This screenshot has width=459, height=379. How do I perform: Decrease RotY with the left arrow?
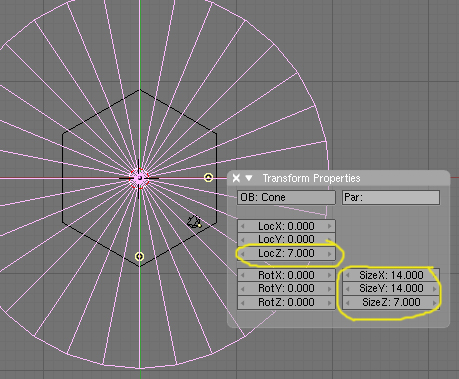(242, 288)
